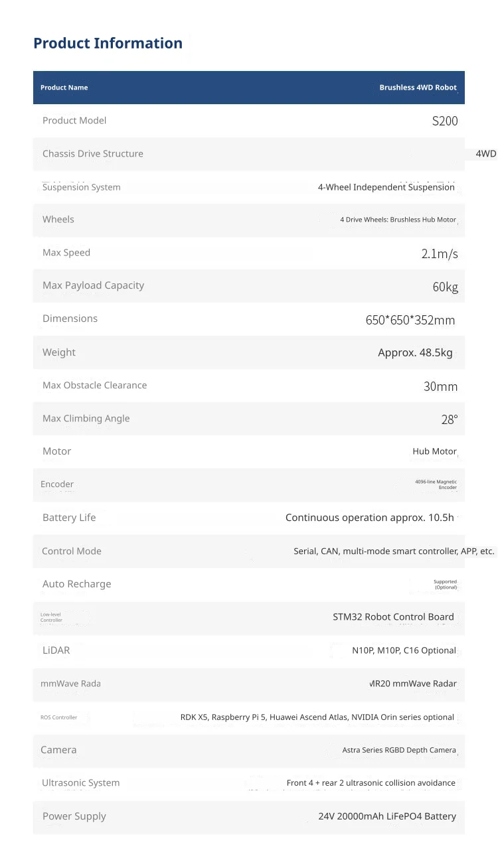Select the 4-Wheel Independent Suspension value

point(386,187)
